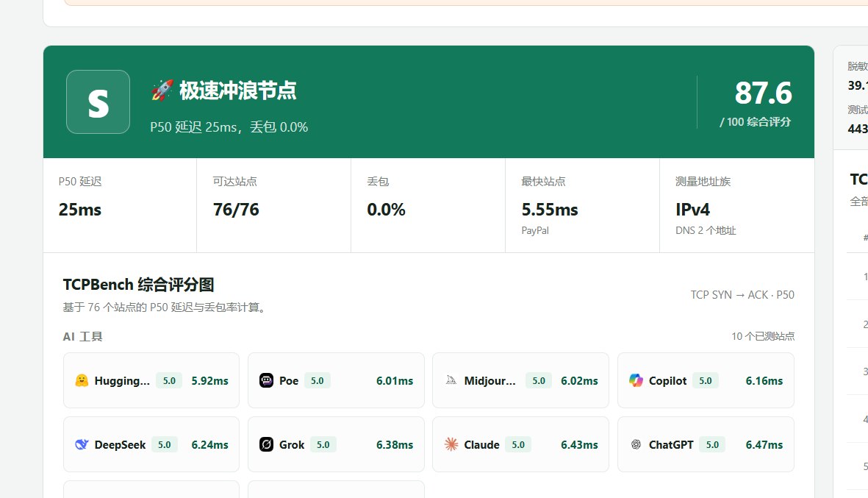Viewport: 868px width, 498px height.
Task: Click the 基于 76 个站点 description text
Action: click(165, 307)
